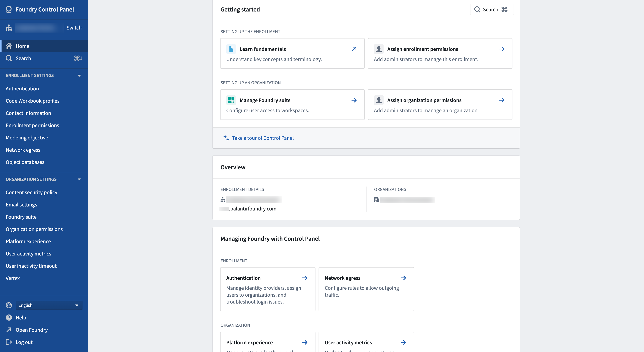Click the arrow on the Network egress card

coord(403,278)
